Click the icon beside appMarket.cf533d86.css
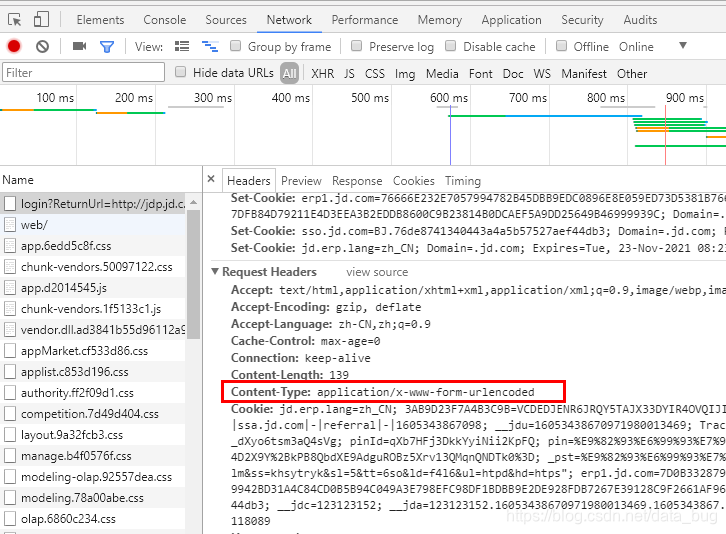Image resolution: width=726 pixels, height=534 pixels. pos(10,351)
